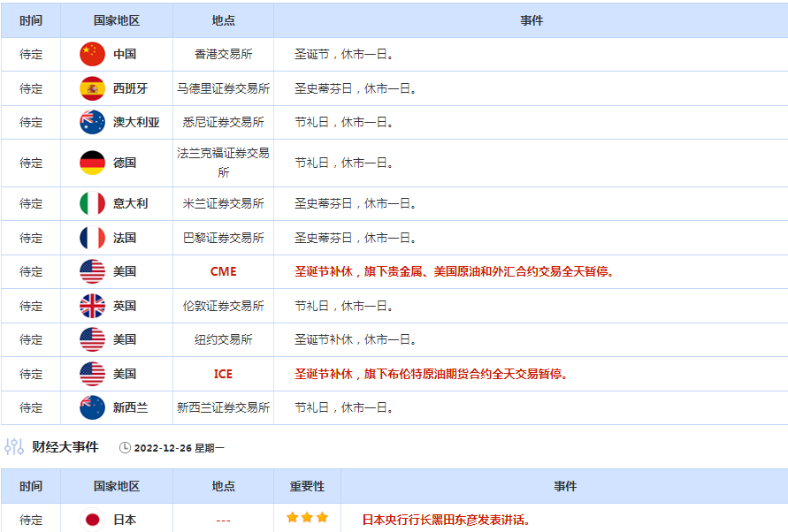Click the clock icon next to 2022-12-26

pyautogui.click(x=125, y=448)
